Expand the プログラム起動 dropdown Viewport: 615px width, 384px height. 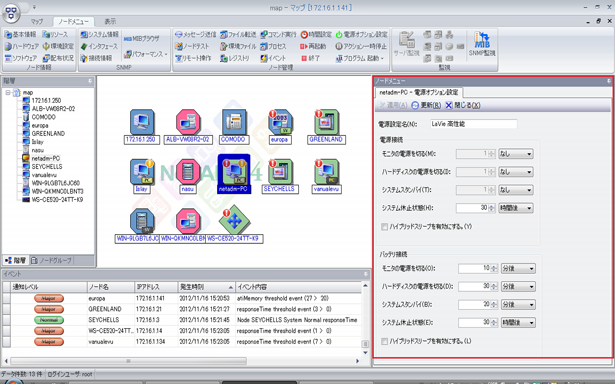click(x=359, y=58)
